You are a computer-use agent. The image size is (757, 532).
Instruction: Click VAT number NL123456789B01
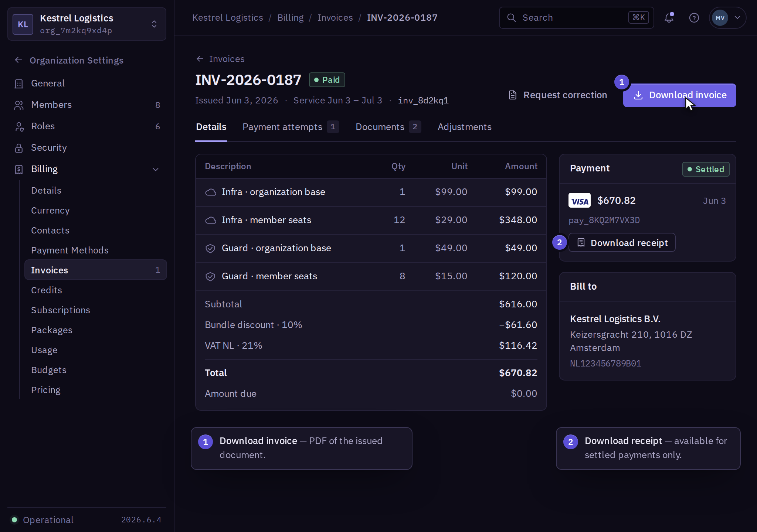click(x=605, y=364)
